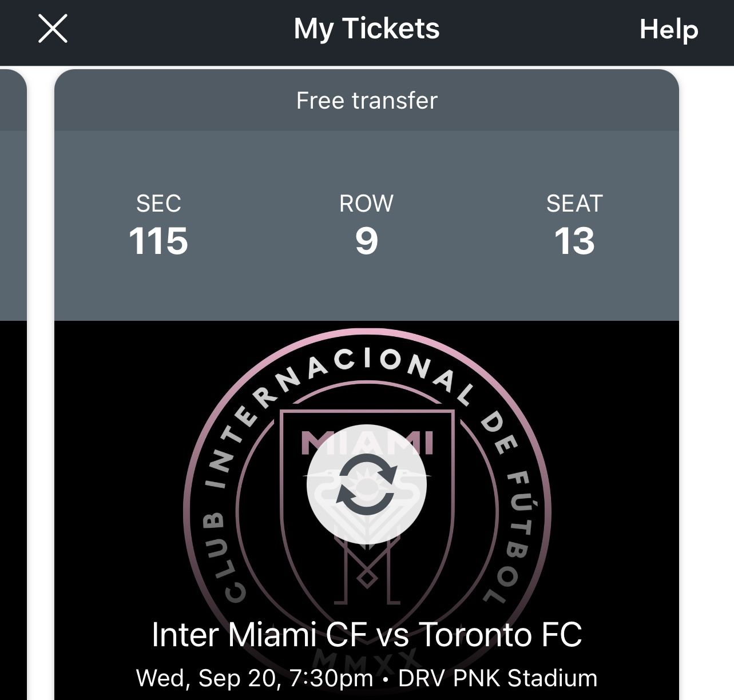
Task: Tap the DRV PNK Stadium venue text
Action: (x=497, y=678)
